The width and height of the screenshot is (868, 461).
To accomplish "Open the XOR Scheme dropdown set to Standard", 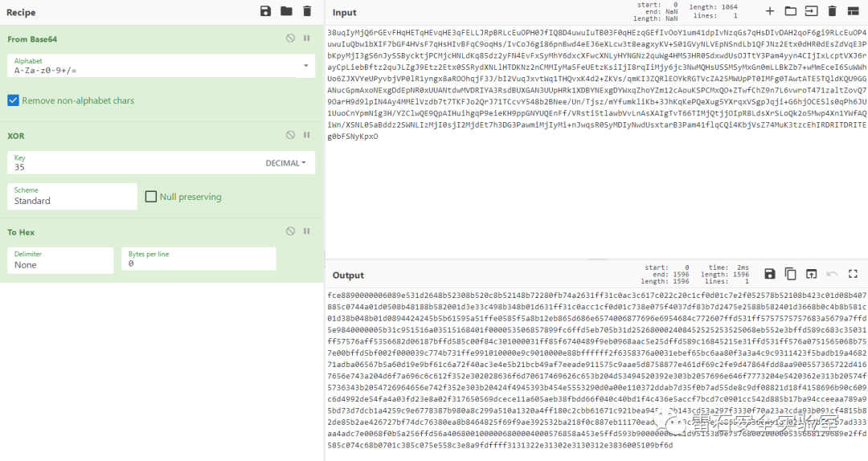I will [72, 197].
